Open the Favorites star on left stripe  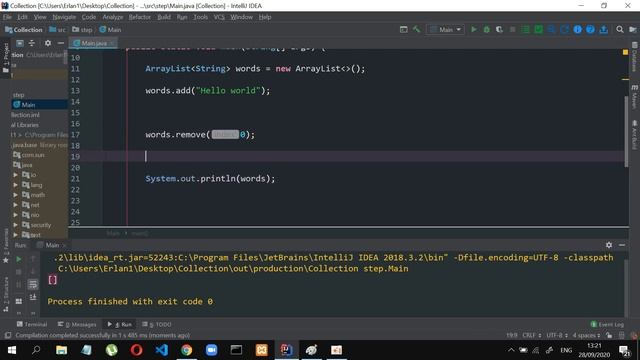[6, 260]
